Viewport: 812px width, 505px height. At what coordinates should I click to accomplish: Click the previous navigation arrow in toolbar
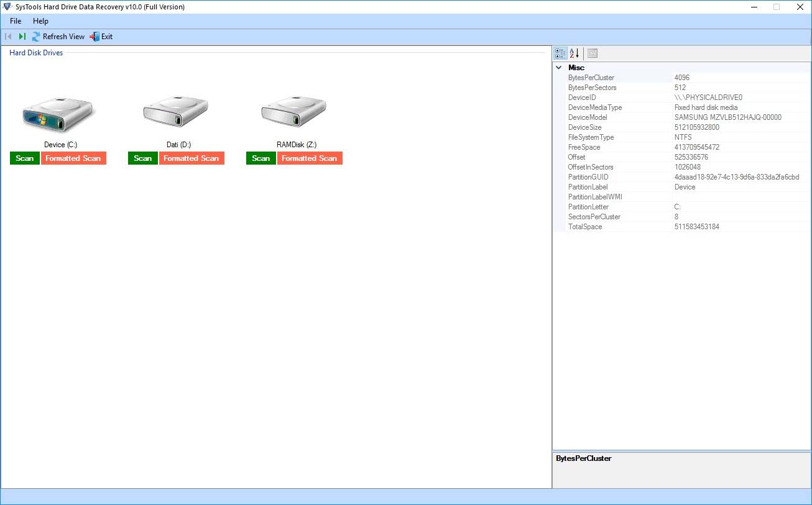point(9,37)
